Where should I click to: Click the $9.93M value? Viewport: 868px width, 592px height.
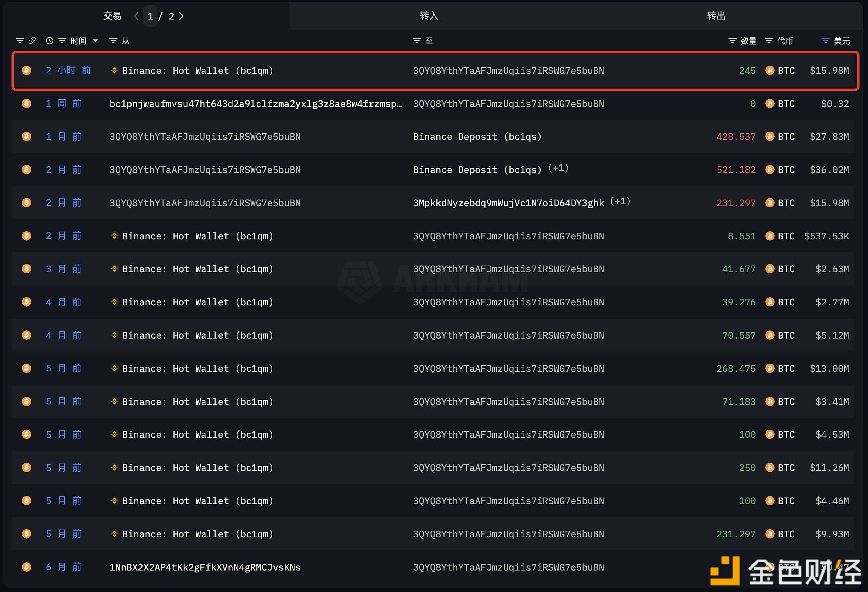(832, 534)
